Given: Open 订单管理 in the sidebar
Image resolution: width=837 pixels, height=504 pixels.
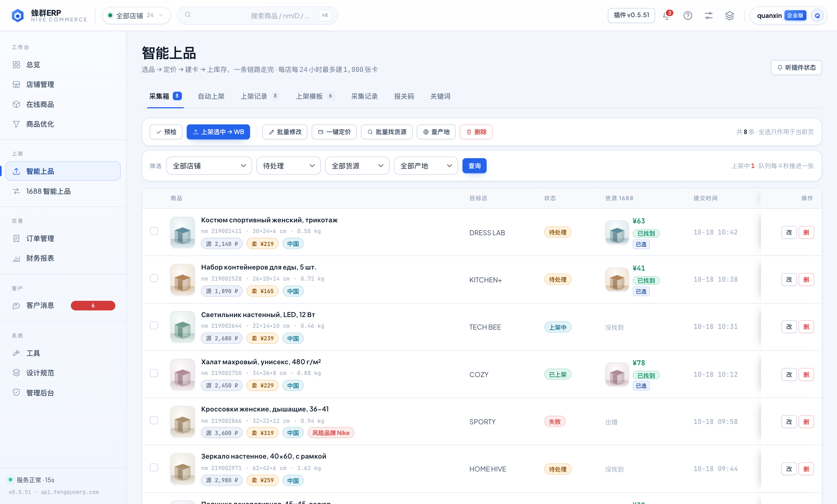Looking at the screenshot, I should point(63,238).
